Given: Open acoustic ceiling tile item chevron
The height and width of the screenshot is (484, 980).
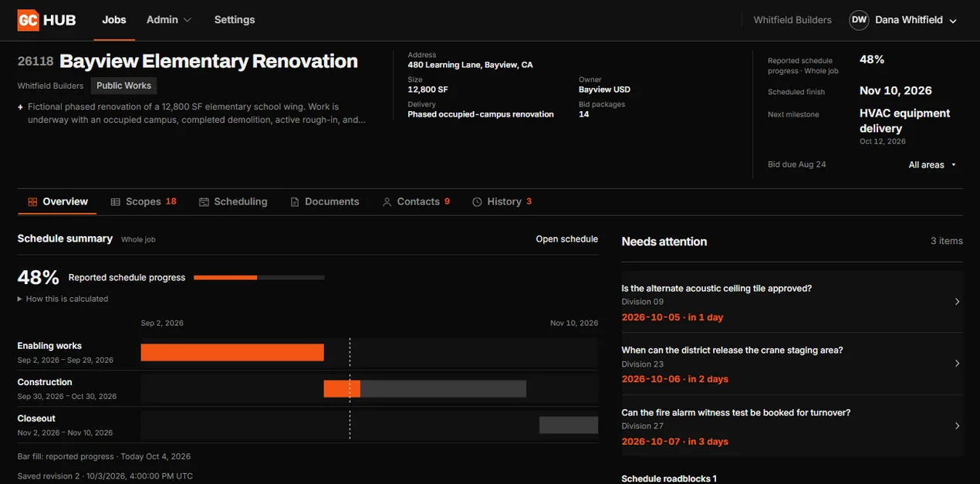Looking at the screenshot, I should coord(957,302).
